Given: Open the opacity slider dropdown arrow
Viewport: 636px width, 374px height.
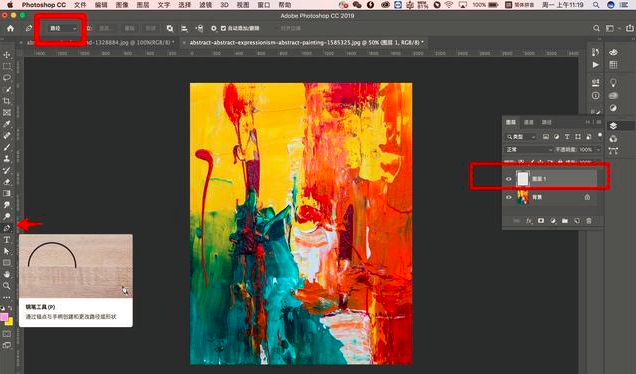Looking at the screenshot, I should click(598, 150).
